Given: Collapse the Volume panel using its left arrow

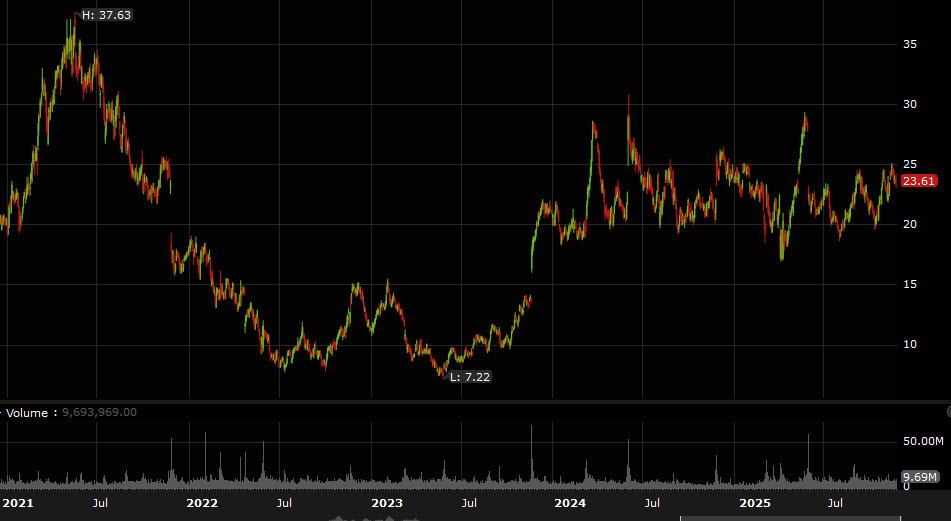Looking at the screenshot, I should [2, 412].
